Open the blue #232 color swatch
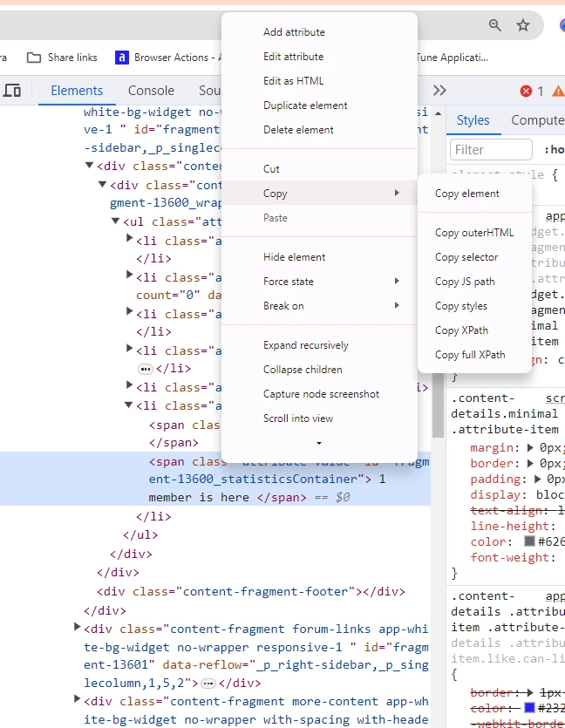565x728 pixels. (529, 708)
